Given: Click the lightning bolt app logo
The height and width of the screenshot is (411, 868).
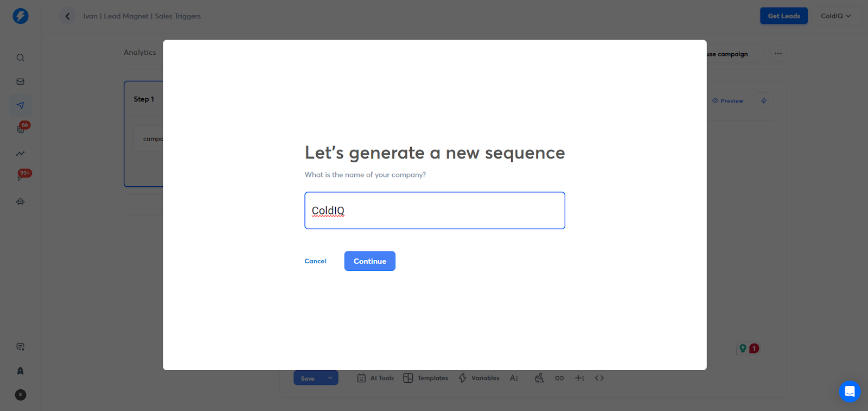Looking at the screenshot, I should point(21,16).
